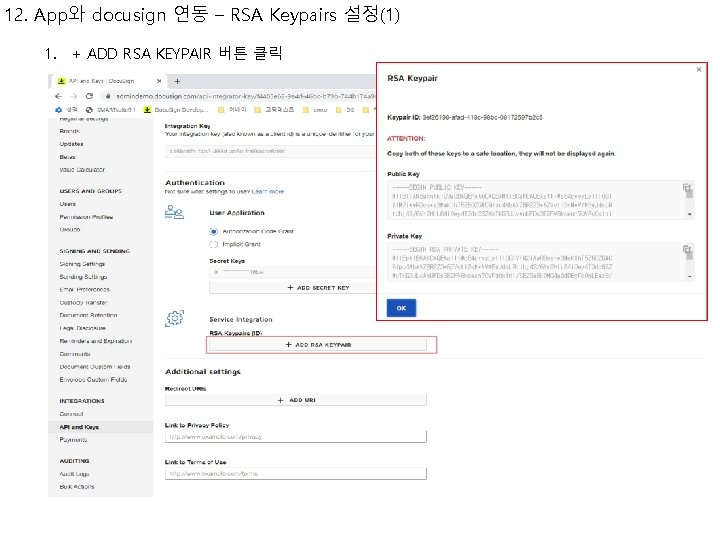The width and height of the screenshot is (720, 540).
Task: Click the Keypair ID value text
Action: (482, 118)
